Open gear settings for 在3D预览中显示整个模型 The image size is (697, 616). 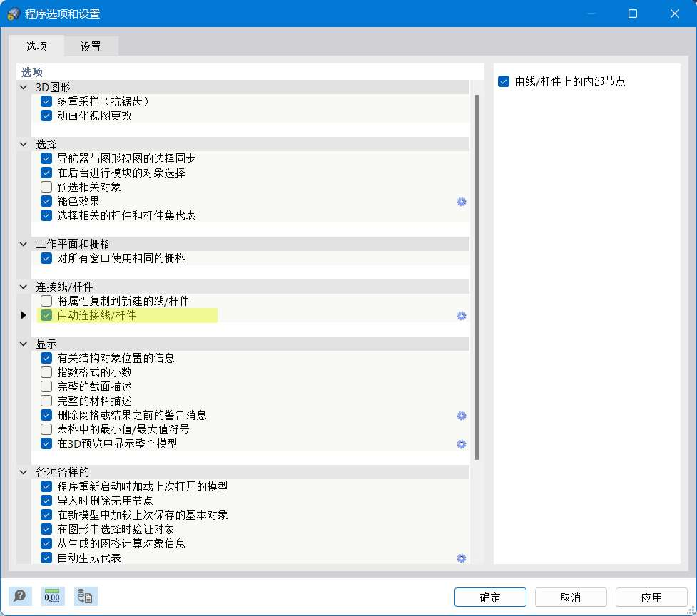pyautogui.click(x=461, y=444)
